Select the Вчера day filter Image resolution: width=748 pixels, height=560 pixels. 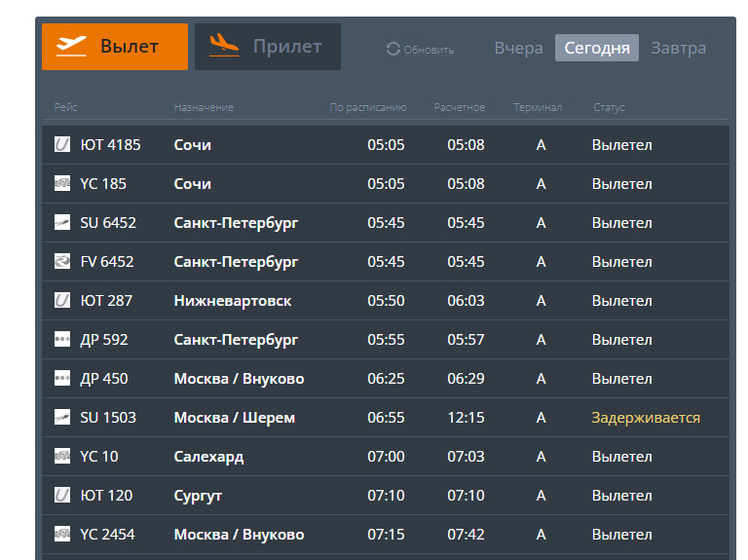[x=518, y=48]
